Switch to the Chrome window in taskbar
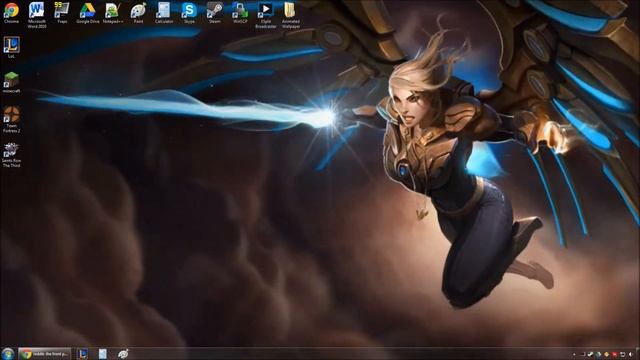The image size is (640, 360). tap(44, 354)
